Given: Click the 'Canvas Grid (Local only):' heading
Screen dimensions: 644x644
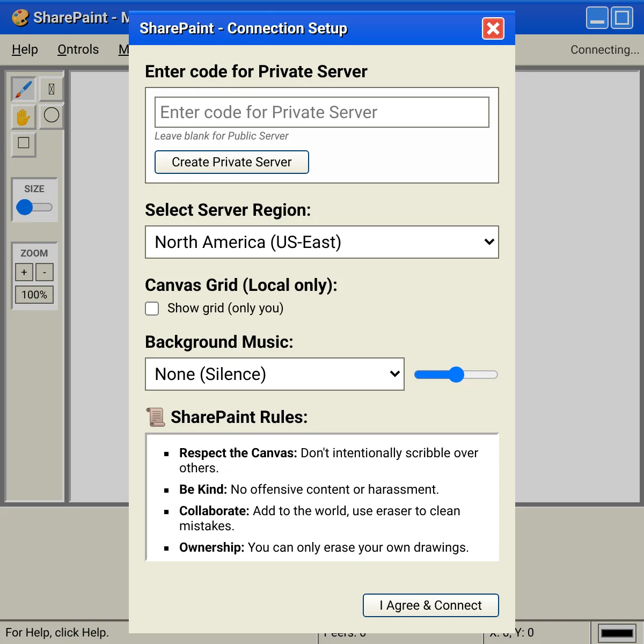Looking at the screenshot, I should pyautogui.click(x=241, y=285).
